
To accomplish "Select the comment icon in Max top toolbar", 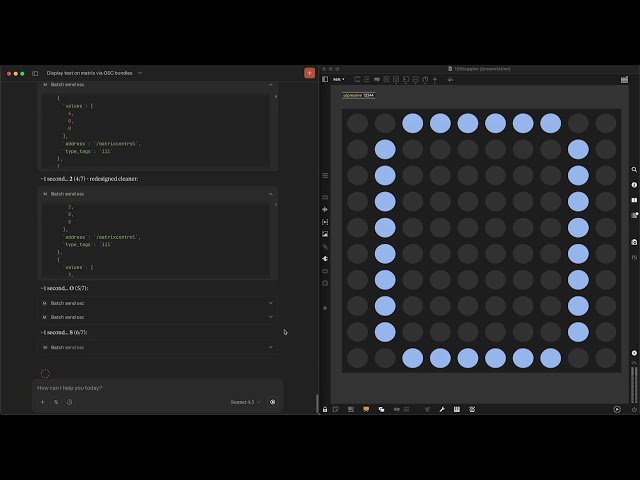I will click(x=377, y=79).
